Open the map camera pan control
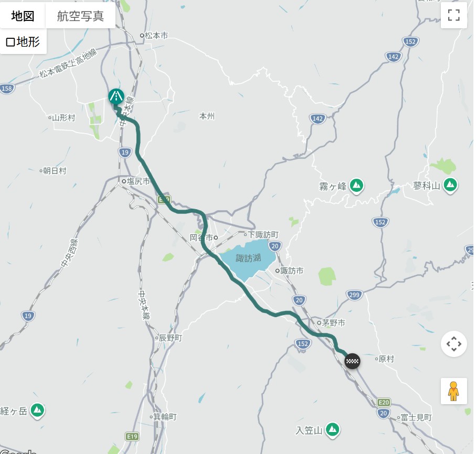The height and width of the screenshot is (454, 476). (x=453, y=344)
